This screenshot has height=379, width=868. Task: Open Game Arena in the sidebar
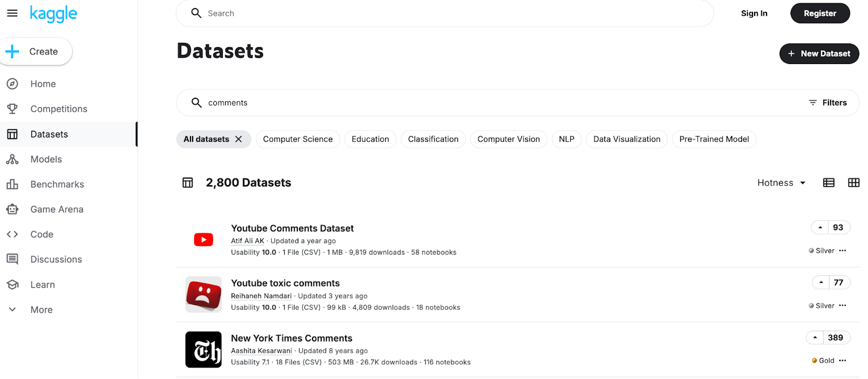[56, 210]
